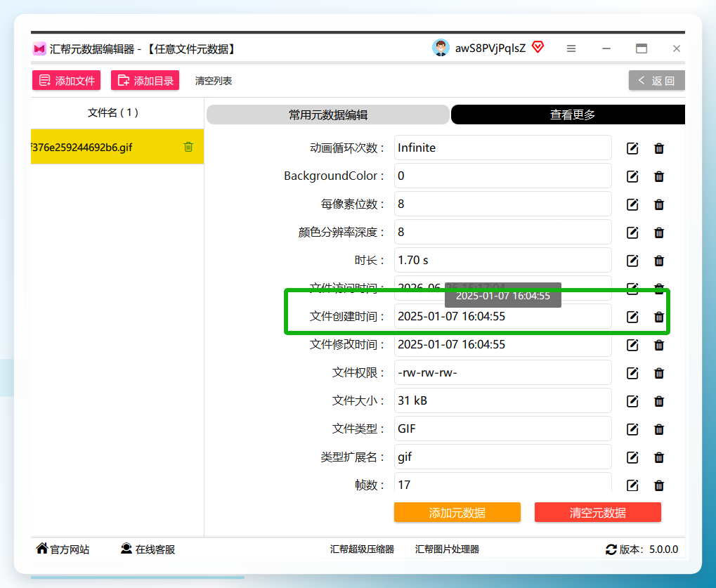Screen dimensions: 716x588
Task: Delete the BackgroundColor metadata row
Action: pos(659,176)
